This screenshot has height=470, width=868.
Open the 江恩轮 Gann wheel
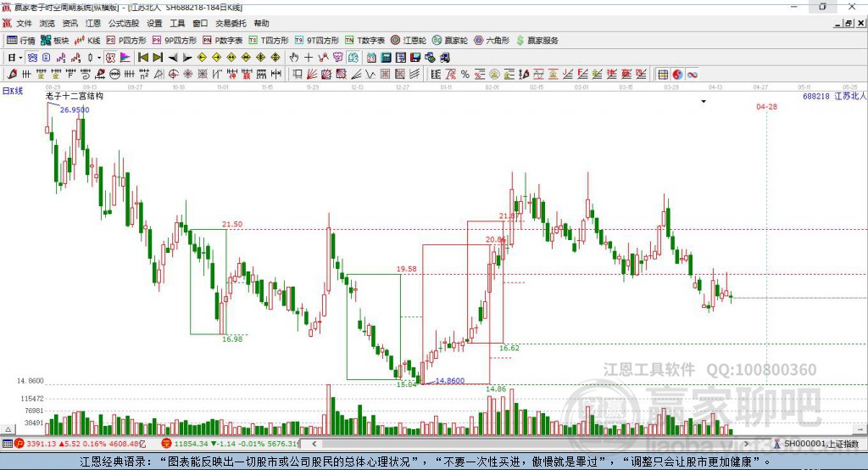coord(409,41)
